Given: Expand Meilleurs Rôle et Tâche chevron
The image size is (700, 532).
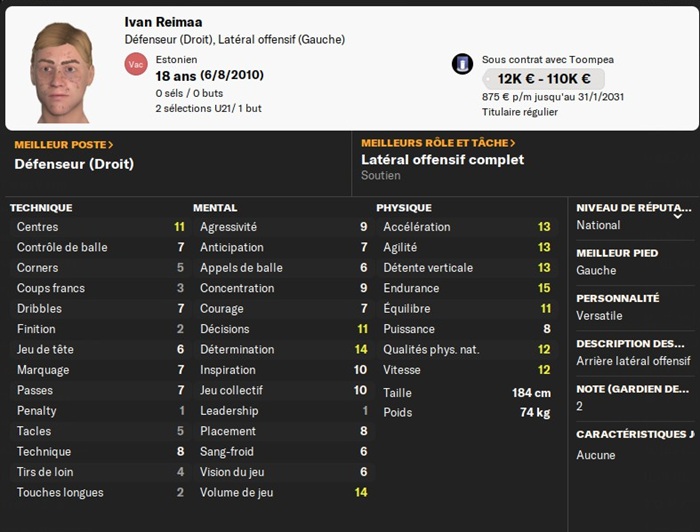Looking at the screenshot, I should click(513, 144).
